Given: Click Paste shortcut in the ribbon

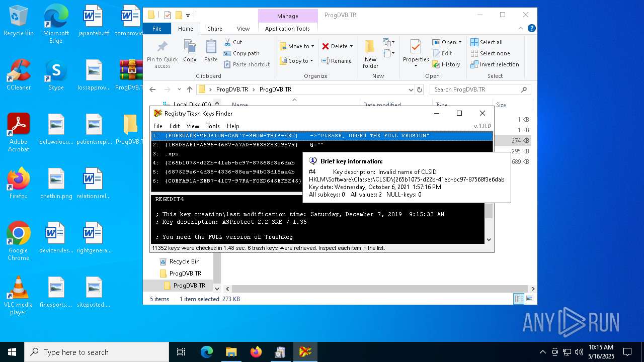Looking at the screenshot, I should tap(247, 64).
